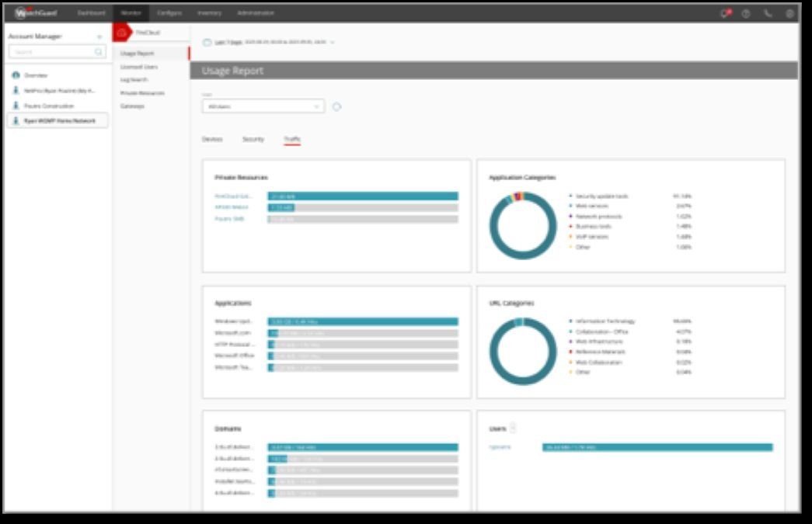Open the help question mark icon

pyautogui.click(x=746, y=13)
